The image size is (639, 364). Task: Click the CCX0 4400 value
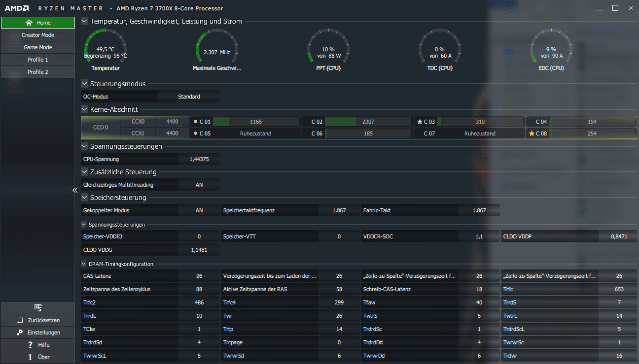point(172,122)
